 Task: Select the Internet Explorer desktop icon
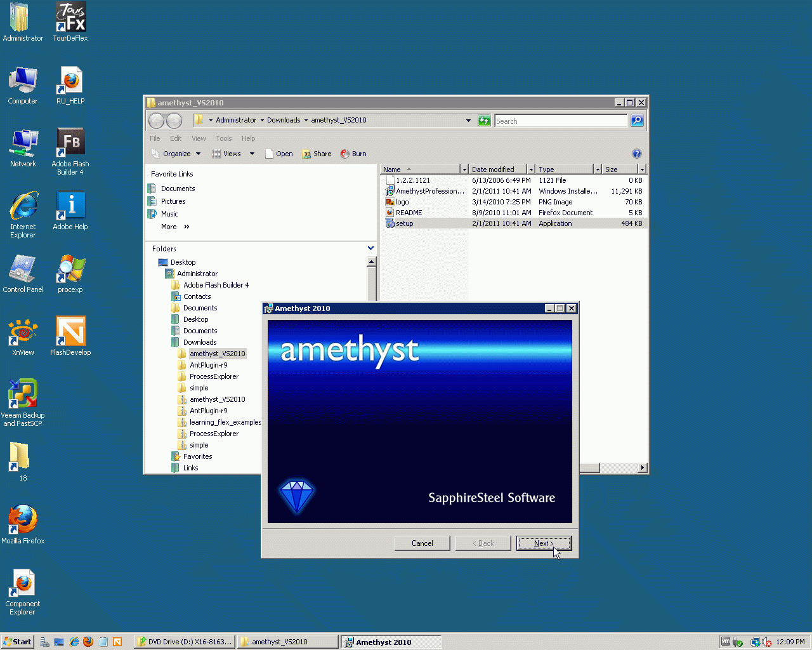(x=23, y=215)
